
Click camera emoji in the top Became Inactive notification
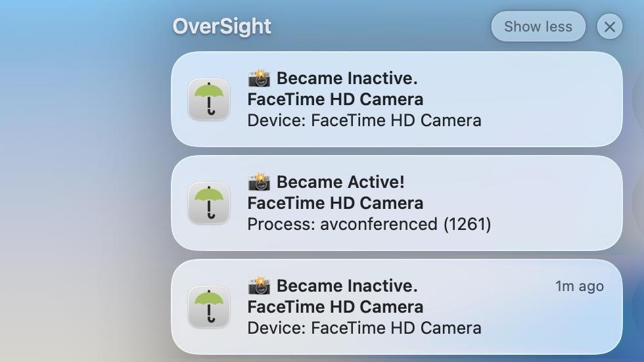coord(259,79)
